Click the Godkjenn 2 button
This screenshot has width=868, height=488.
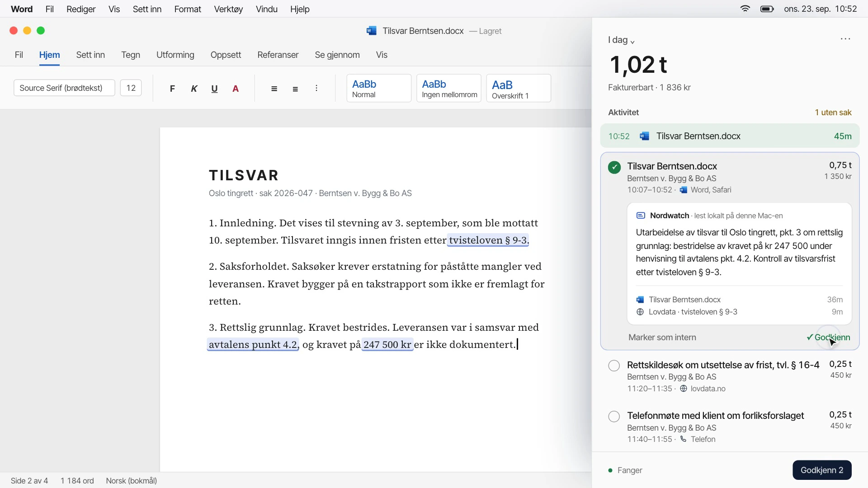click(x=822, y=470)
